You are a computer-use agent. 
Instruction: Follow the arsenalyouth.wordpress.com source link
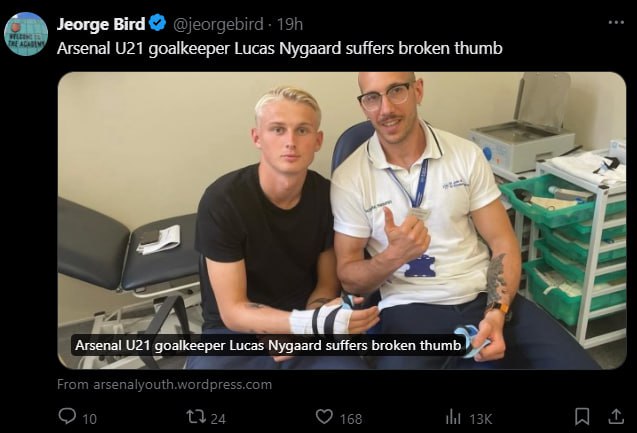point(165,384)
